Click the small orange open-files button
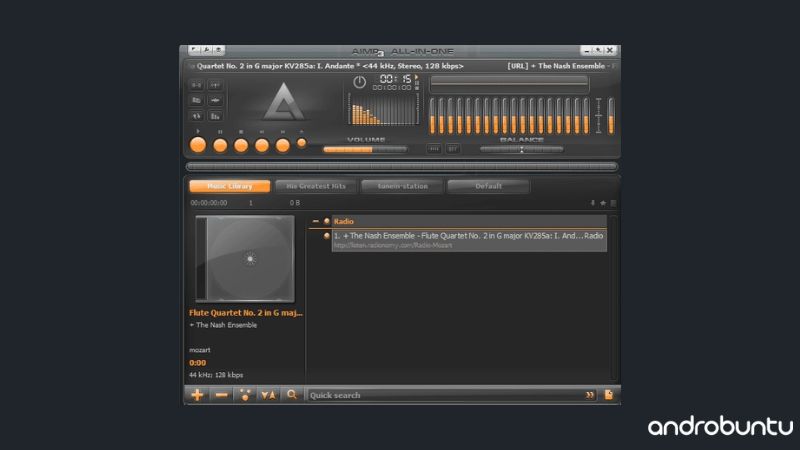Image resolution: width=800 pixels, height=450 pixels. click(302, 143)
